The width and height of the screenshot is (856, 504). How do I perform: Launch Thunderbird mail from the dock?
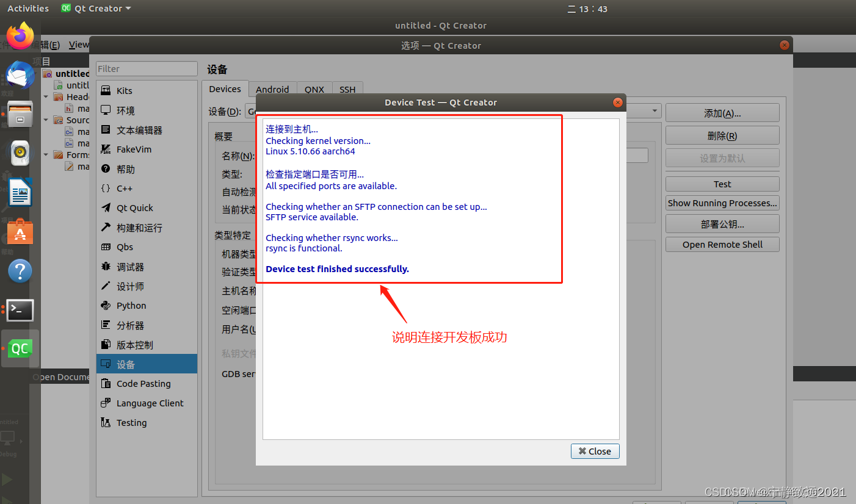tap(20, 74)
